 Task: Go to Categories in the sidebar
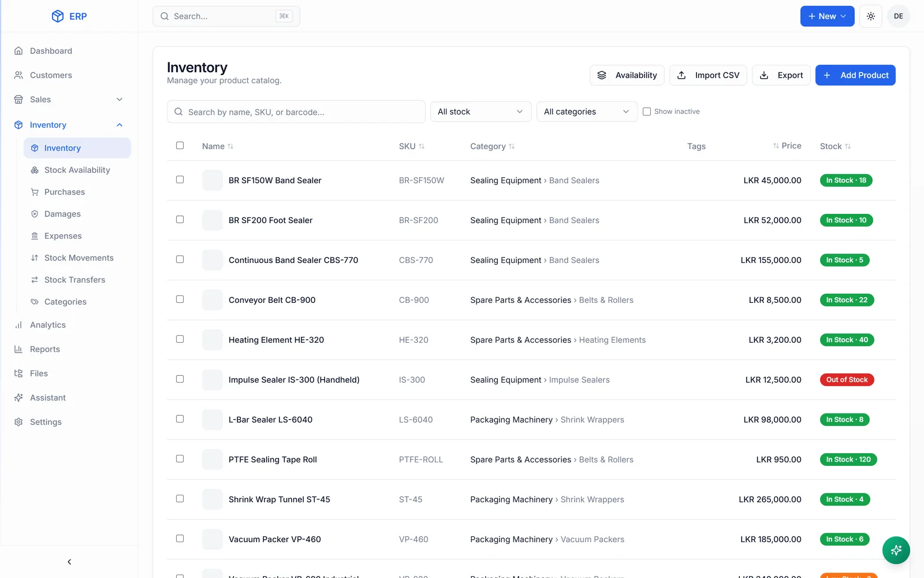tap(77, 302)
